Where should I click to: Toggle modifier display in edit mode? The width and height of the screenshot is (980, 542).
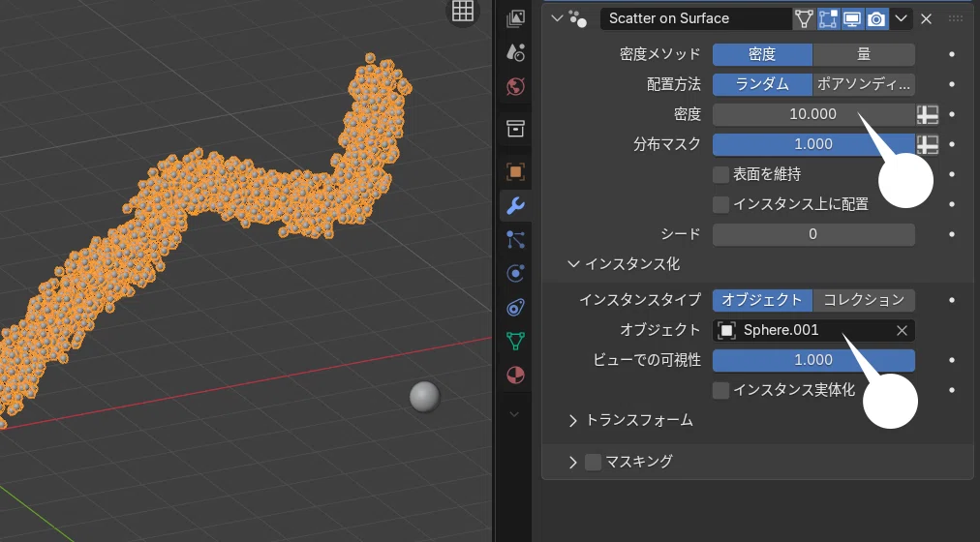click(828, 18)
